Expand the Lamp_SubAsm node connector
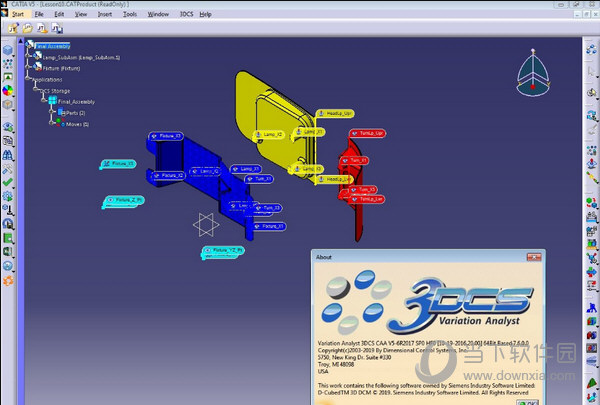Image resolution: width=600 pixels, height=405 pixels. pos(28,56)
